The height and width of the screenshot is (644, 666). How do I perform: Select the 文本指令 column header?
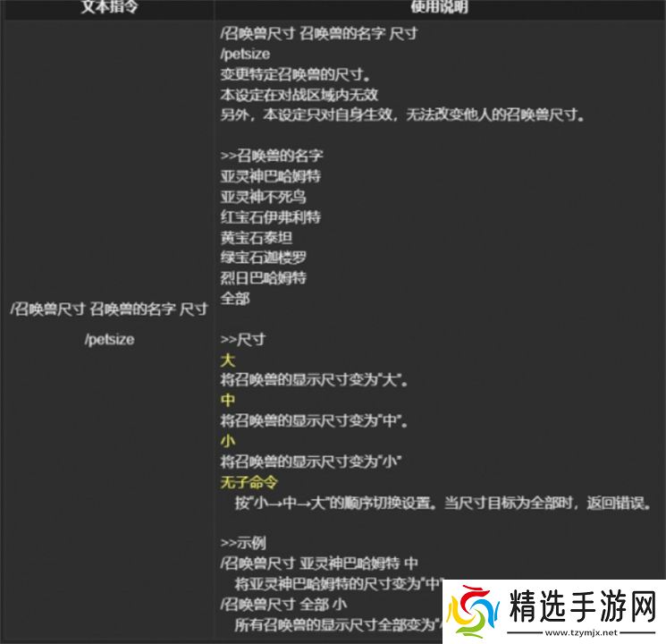coord(106,7)
